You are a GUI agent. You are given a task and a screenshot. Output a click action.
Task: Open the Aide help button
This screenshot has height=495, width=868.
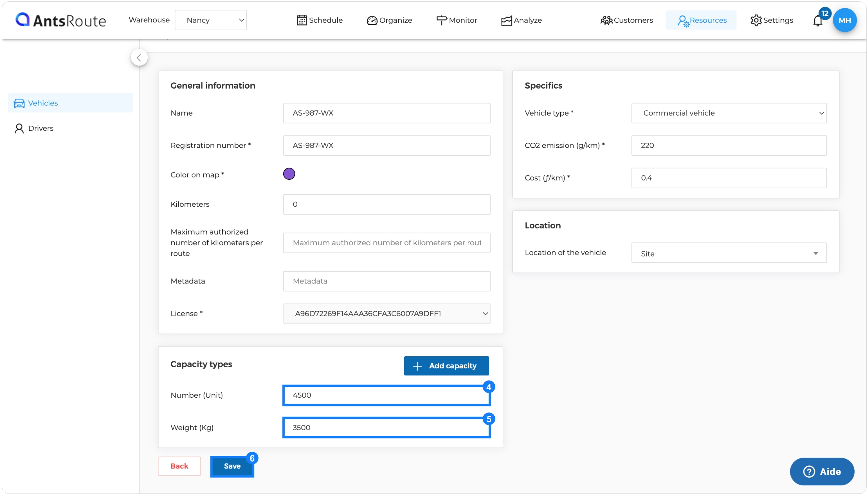click(822, 472)
